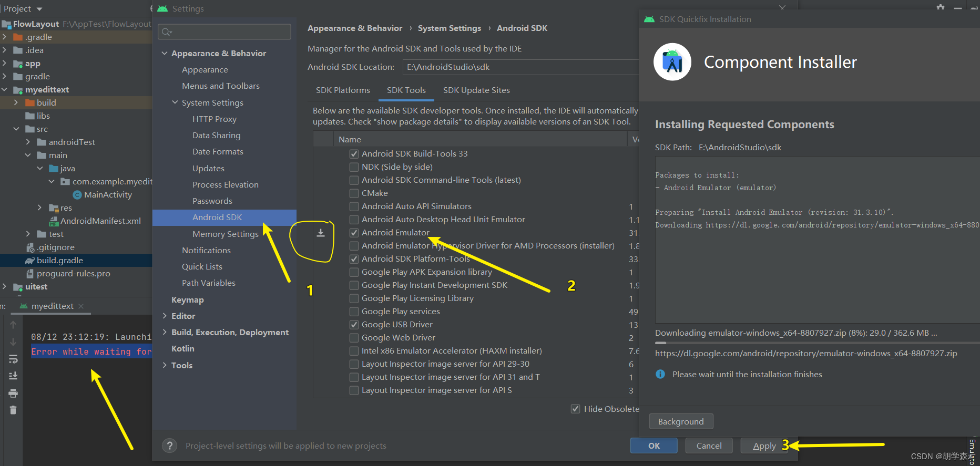This screenshot has width=980, height=466.
Task: Click the uitest module folder icon
Action: point(18,287)
